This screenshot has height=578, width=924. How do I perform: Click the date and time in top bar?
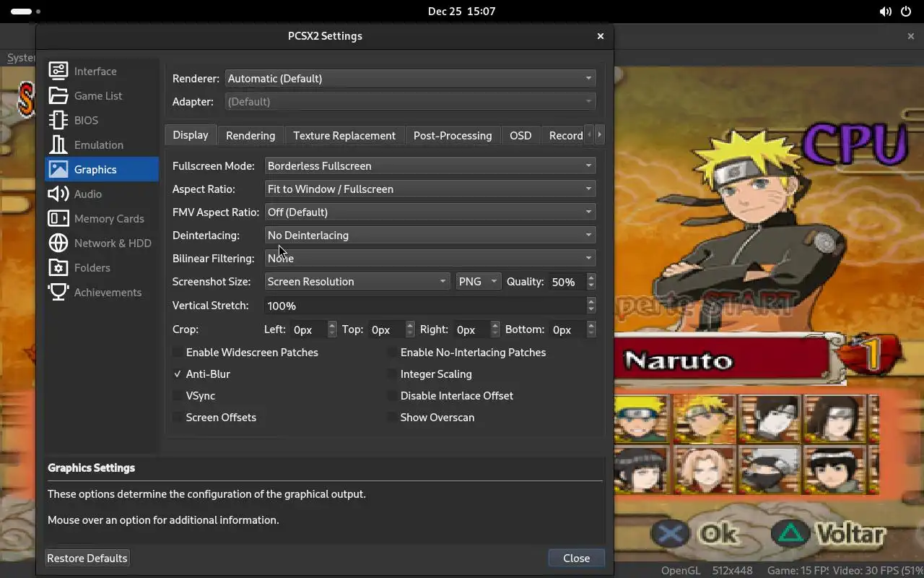461,12
